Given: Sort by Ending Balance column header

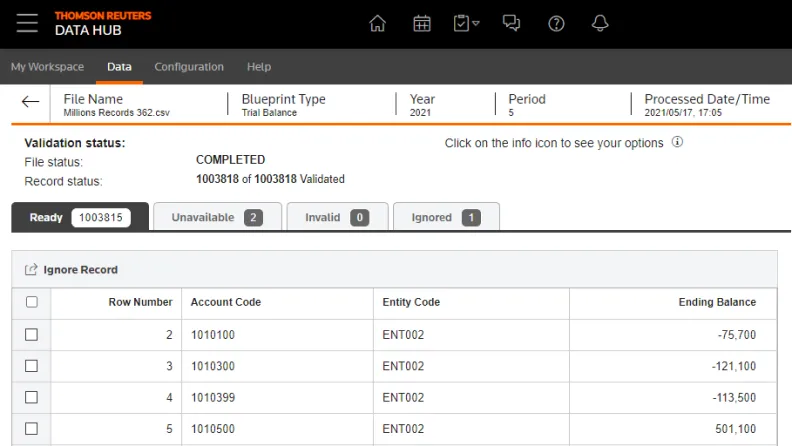Looking at the screenshot, I should [716, 302].
